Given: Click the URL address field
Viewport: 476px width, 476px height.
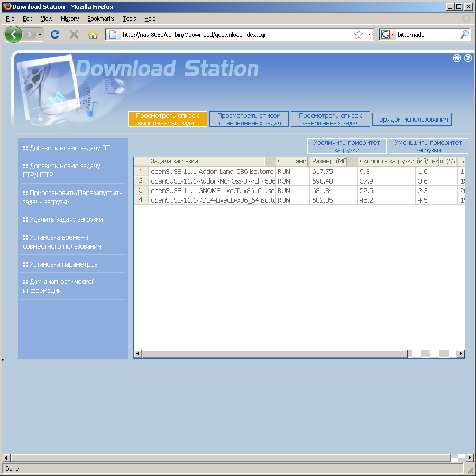Looking at the screenshot, I should click(x=237, y=34).
